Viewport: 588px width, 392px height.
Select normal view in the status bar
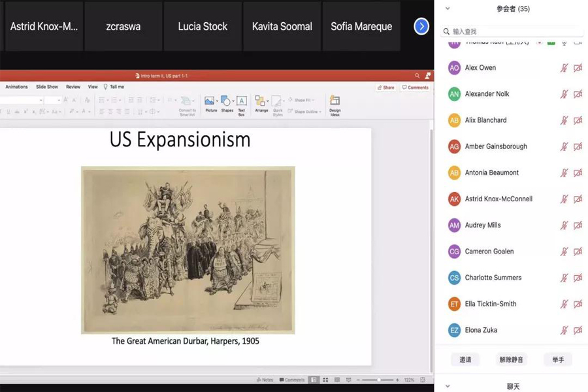[314, 380]
